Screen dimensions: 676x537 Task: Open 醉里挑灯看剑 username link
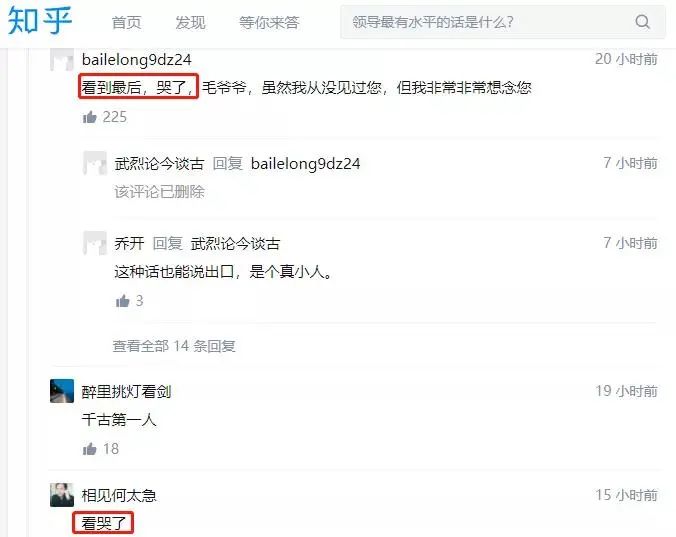tap(126, 391)
